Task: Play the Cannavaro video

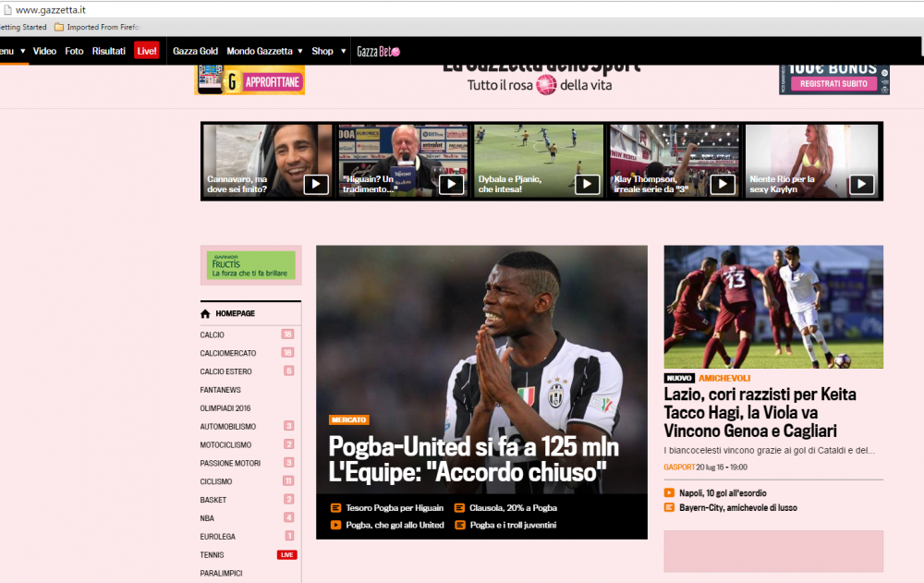Action: coord(316,185)
